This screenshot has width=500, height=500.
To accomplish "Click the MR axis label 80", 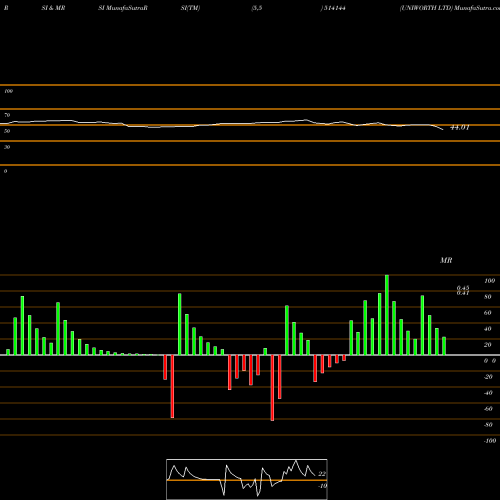I will click(x=488, y=297).
